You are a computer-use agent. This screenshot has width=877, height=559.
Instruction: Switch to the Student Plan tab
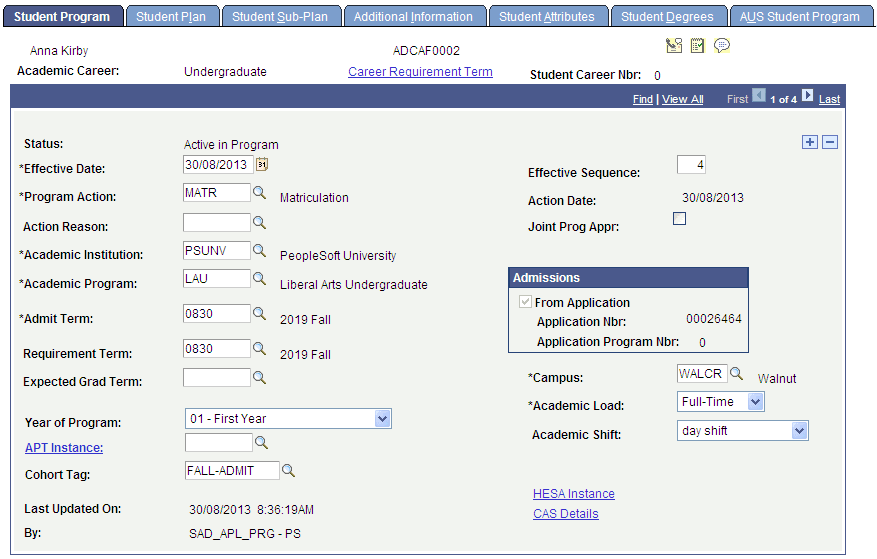[171, 17]
